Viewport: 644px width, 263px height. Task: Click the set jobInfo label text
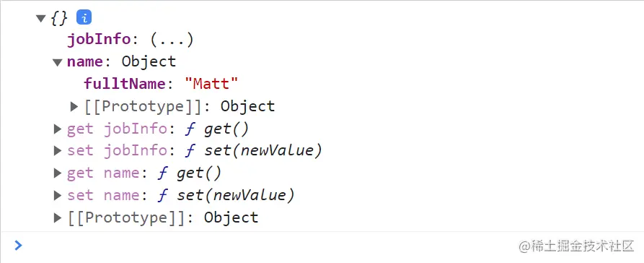click(x=117, y=151)
